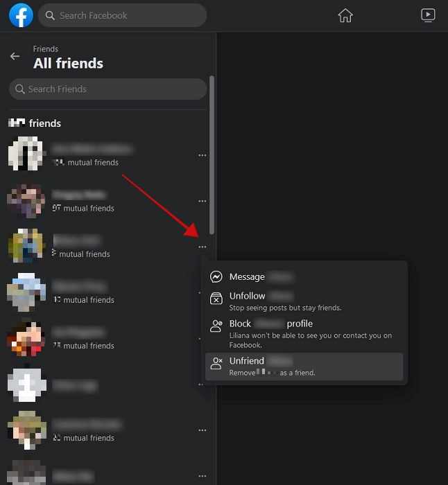This screenshot has height=485, width=448.
Task: Select Unfriend in the menu
Action: [x=304, y=367]
